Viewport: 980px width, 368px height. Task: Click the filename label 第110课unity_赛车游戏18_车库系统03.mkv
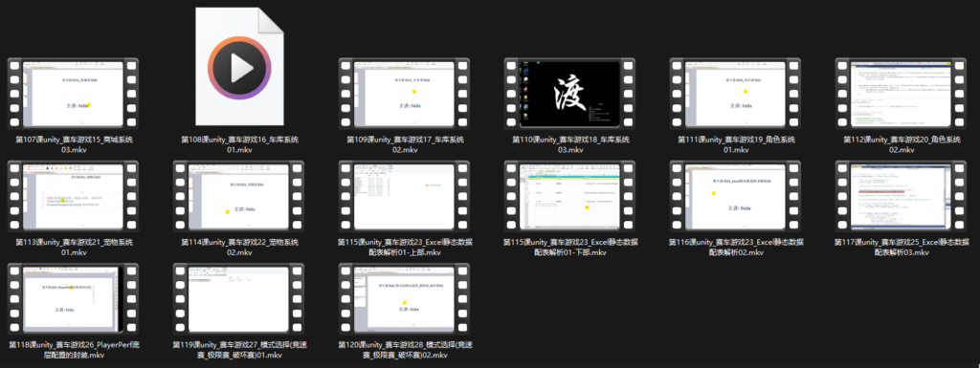pyautogui.click(x=570, y=144)
